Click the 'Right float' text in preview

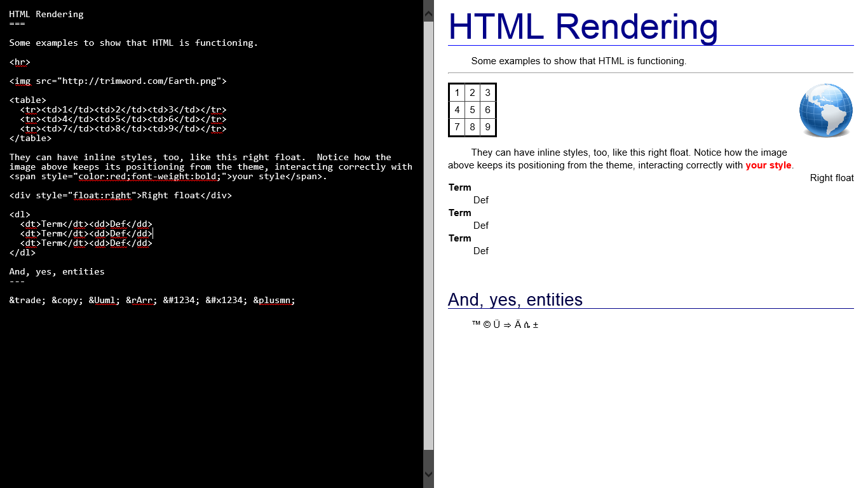coord(831,178)
